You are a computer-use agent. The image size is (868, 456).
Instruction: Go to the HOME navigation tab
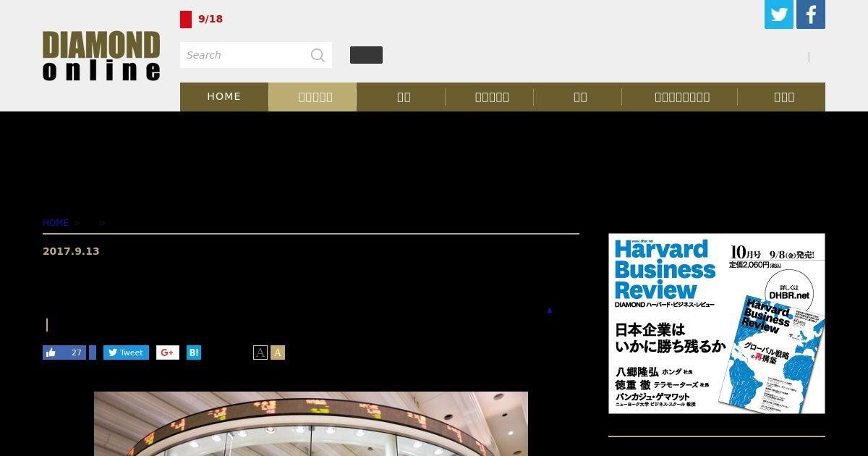(224, 97)
